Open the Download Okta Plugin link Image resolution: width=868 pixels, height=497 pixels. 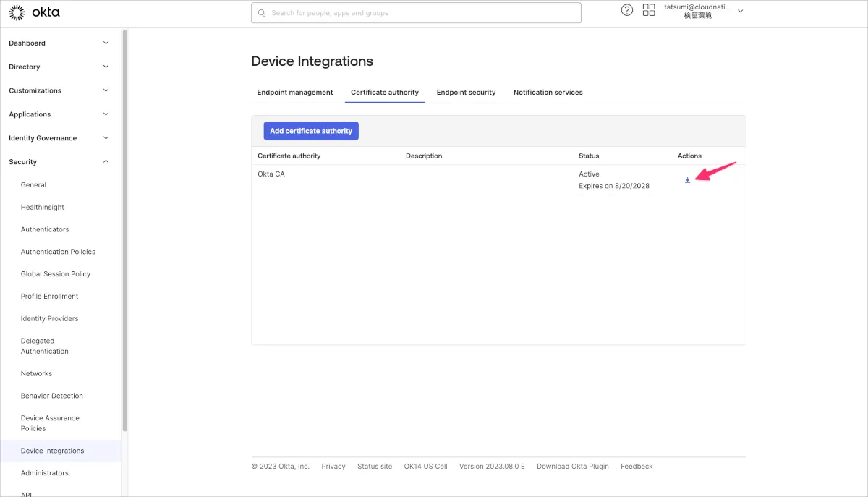coord(572,467)
